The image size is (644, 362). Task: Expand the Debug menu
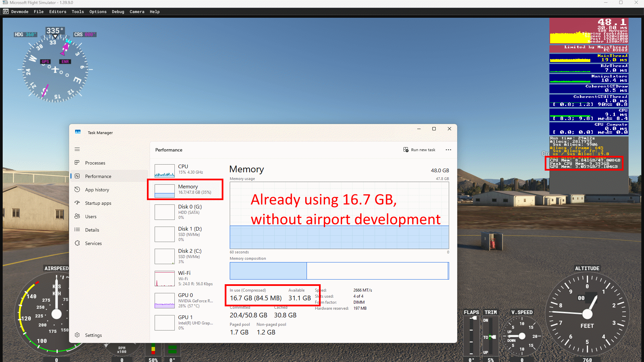coord(118,12)
